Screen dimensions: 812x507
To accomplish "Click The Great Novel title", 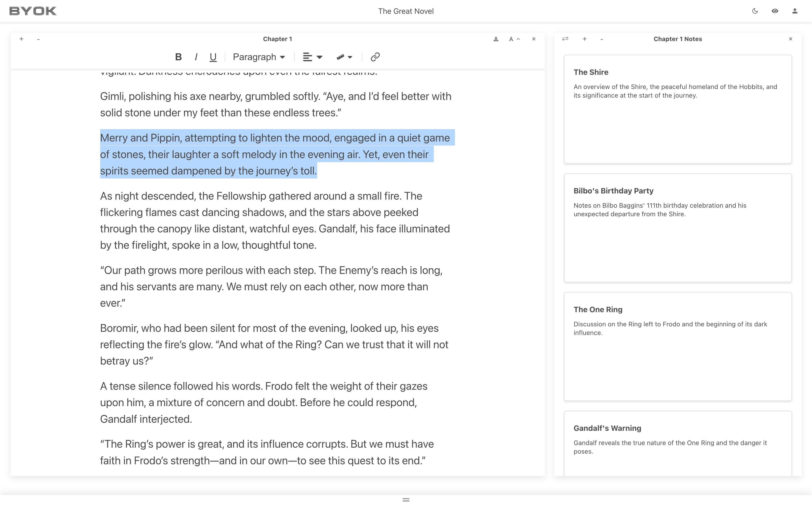I will [406, 11].
